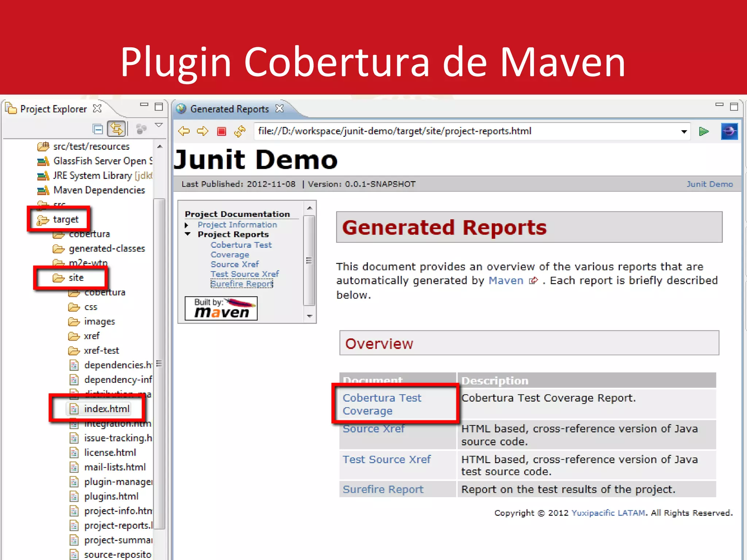747x560 pixels.
Task: Maximize the Generated Reports editor area
Action: coord(734,106)
